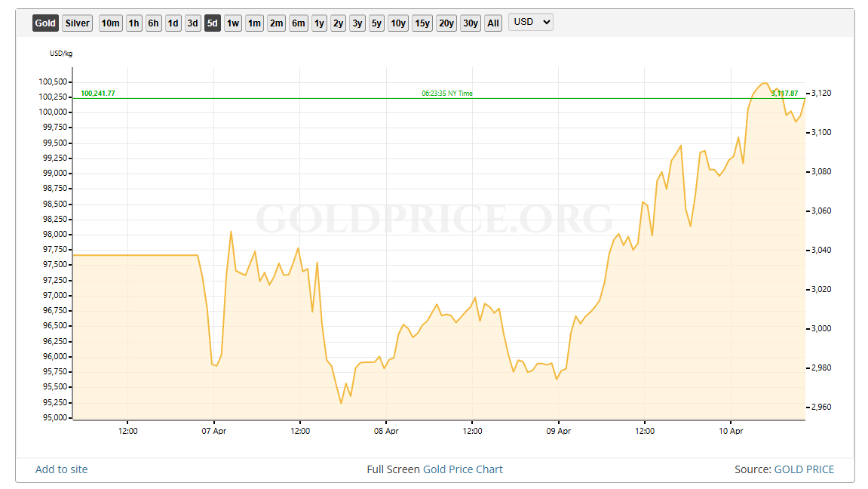Select the Gold metal toggle
868x489 pixels.
pos(45,23)
